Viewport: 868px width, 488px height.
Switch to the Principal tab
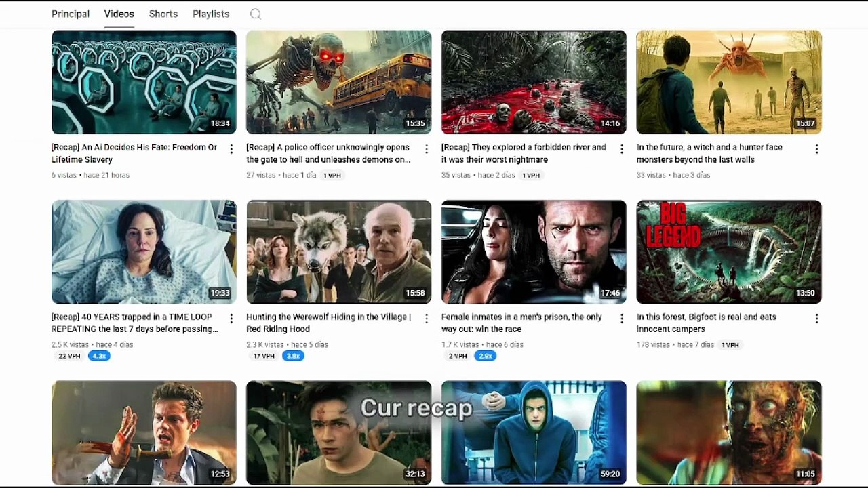[x=71, y=14]
